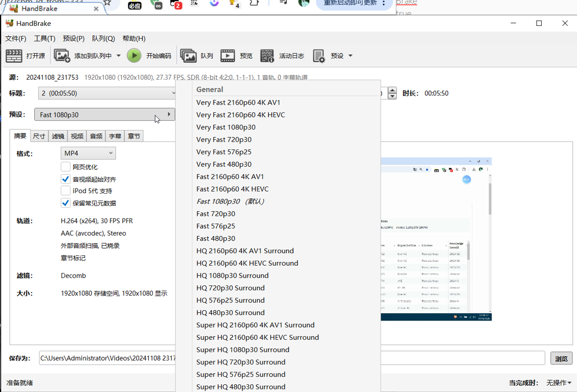Open the Queue via its photos icon
Screen dimensions: 577x392
(x=188, y=56)
